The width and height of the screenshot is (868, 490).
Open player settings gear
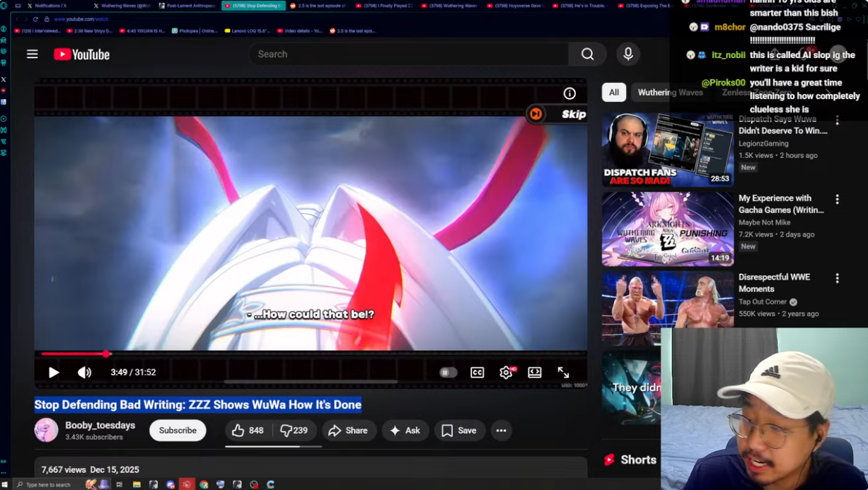pyautogui.click(x=506, y=372)
